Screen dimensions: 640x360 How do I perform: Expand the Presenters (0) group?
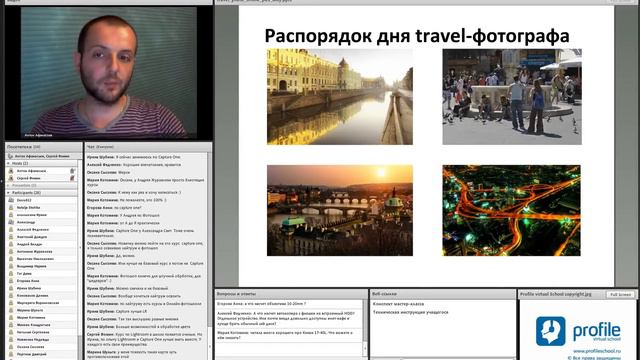[x=8, y=186]
